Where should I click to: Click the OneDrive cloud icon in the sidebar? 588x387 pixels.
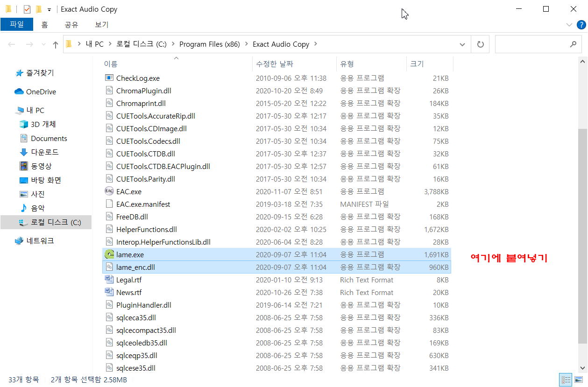click(19, 91)
